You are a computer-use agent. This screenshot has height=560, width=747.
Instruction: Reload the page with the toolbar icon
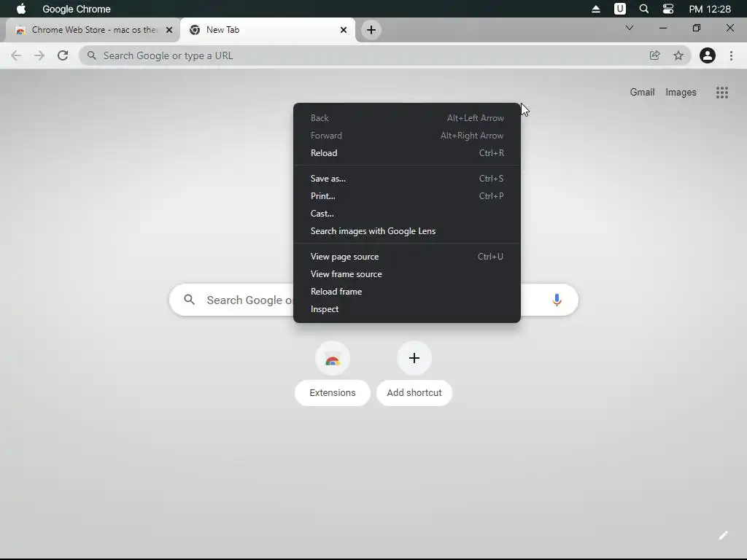coord(63,55)
